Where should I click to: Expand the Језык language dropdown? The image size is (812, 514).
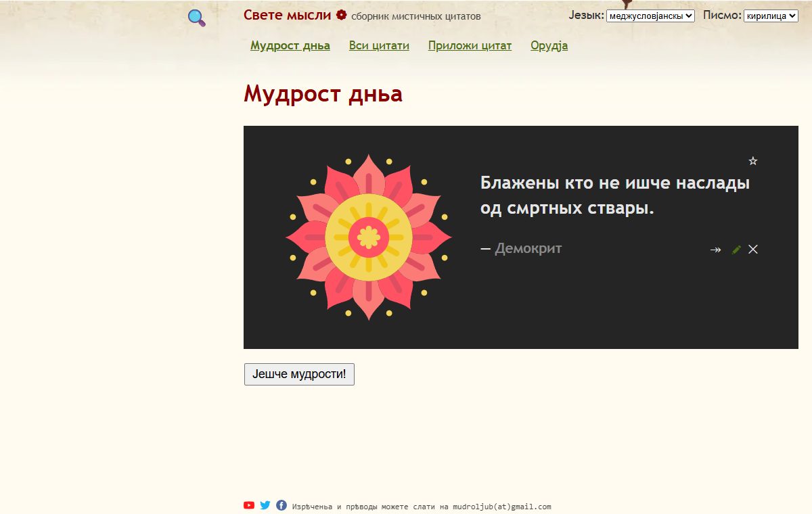coord(650,16)
